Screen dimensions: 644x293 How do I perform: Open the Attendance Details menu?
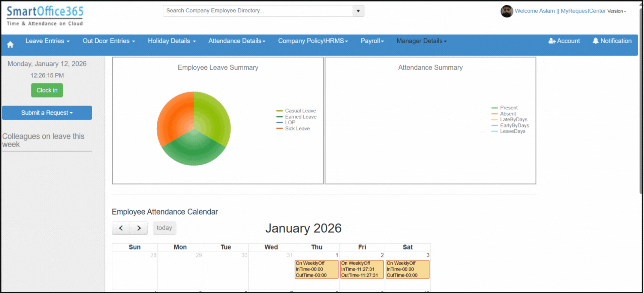tap(237, 41)
